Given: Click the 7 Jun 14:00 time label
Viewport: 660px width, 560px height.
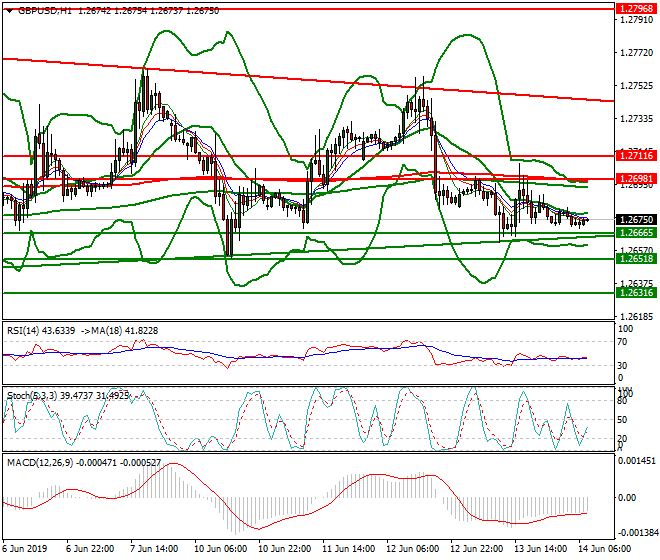Looking at the screenshot, I should [154, 549].
